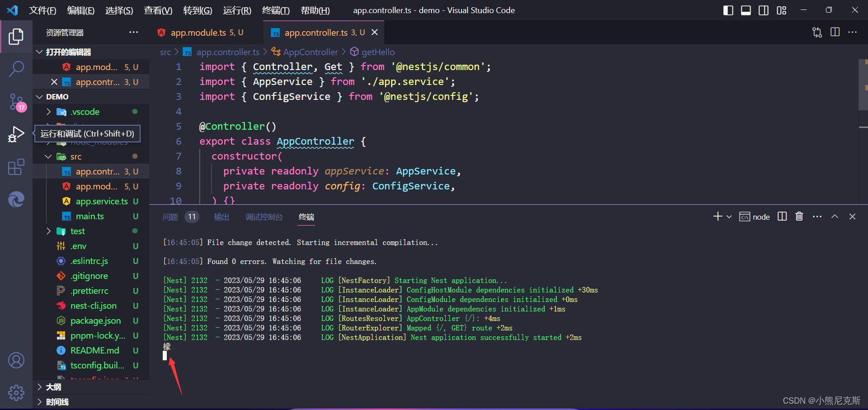Open the .gitignore file

coord(91,276)
